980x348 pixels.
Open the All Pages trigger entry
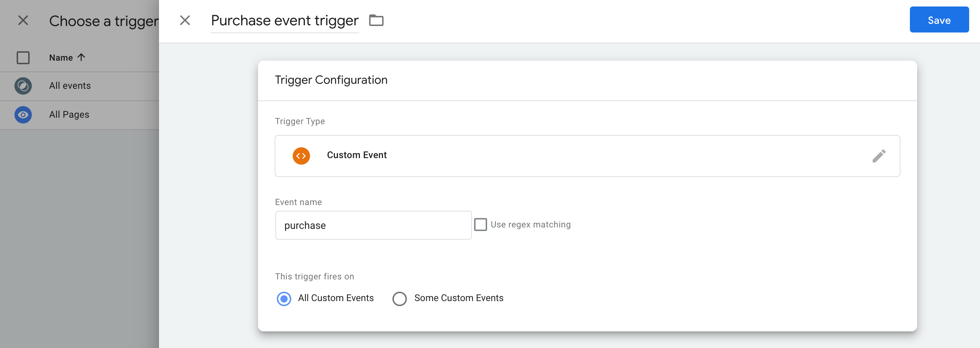click(x=69, y=114)
